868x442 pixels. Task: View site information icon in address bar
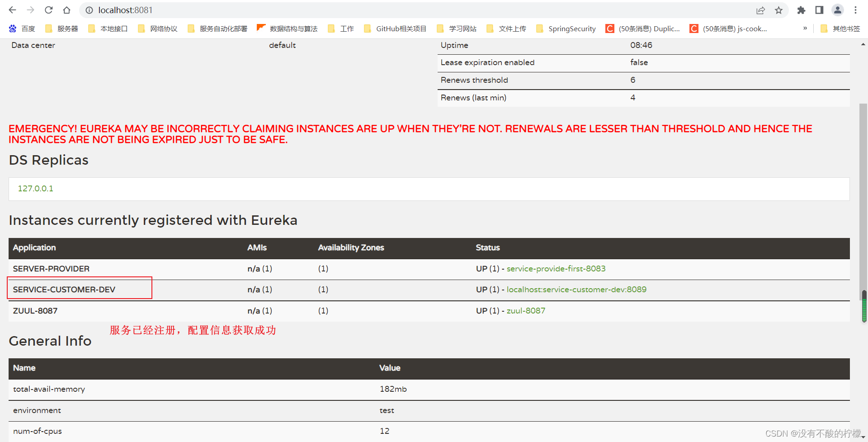90,10
